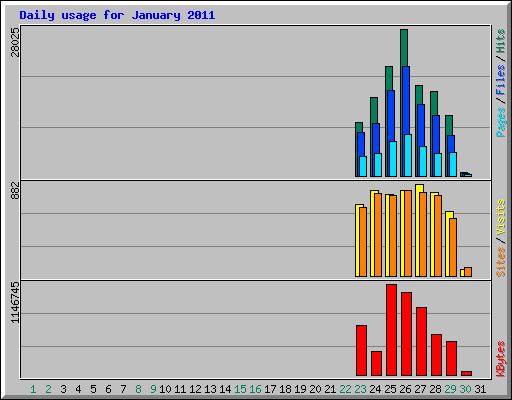Click day 7 on the date axis
The width and height of the screenshot is (512, 400).
[123, 389]
